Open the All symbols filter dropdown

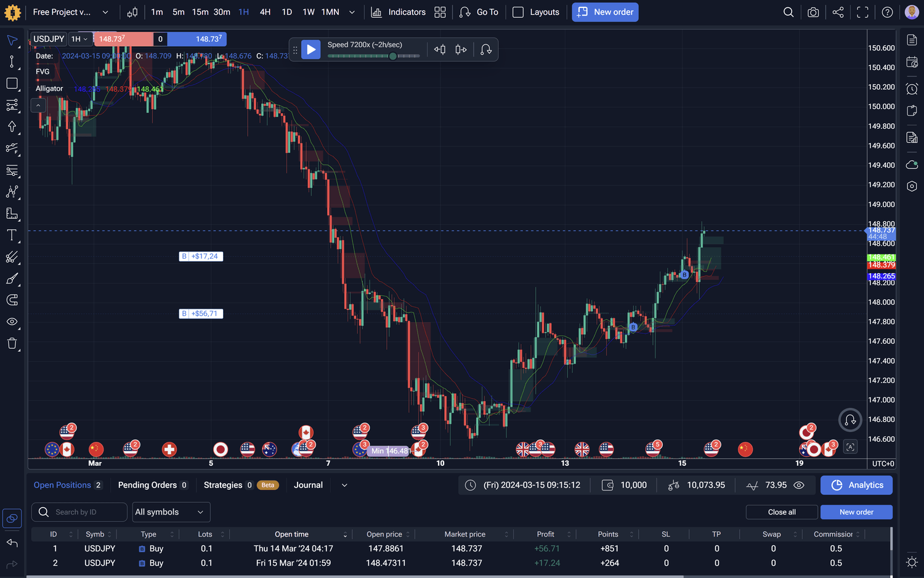point(171,512)
